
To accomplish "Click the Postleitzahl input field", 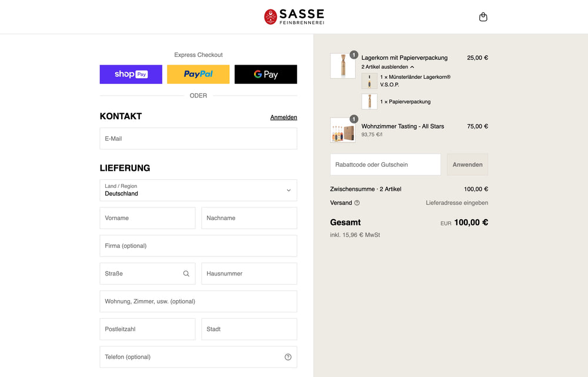I will pos(148,329).
